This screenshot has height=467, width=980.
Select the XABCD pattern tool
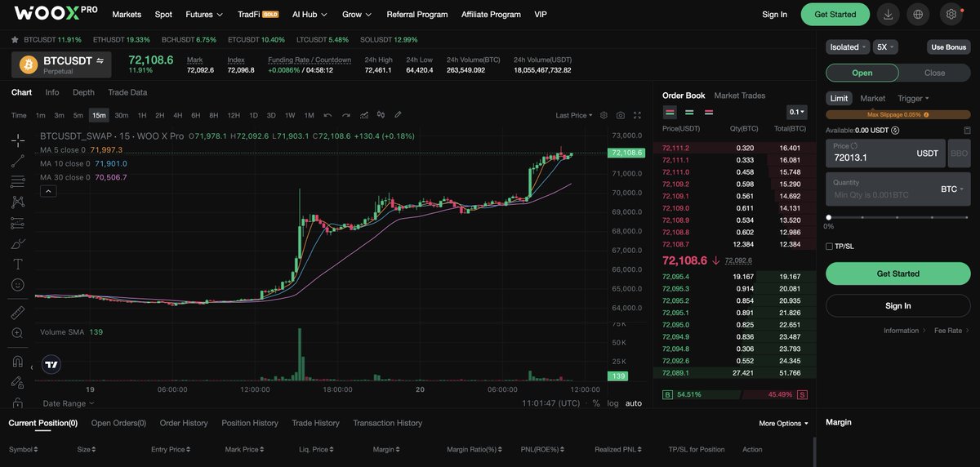17,202
